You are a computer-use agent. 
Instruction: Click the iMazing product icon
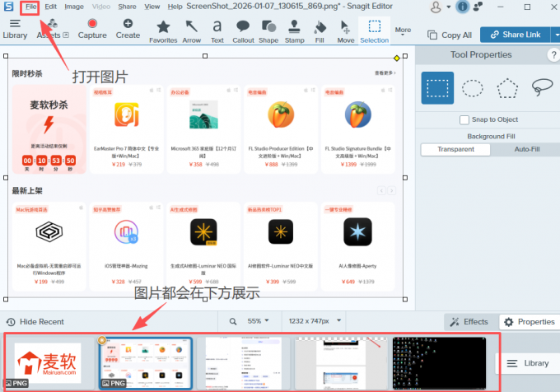coord(126,232)
